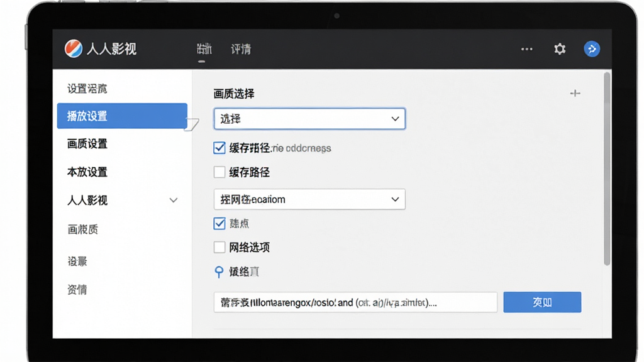
Task: Uncheck the checkbox below the second dropdown
Action: coord(219,223)
